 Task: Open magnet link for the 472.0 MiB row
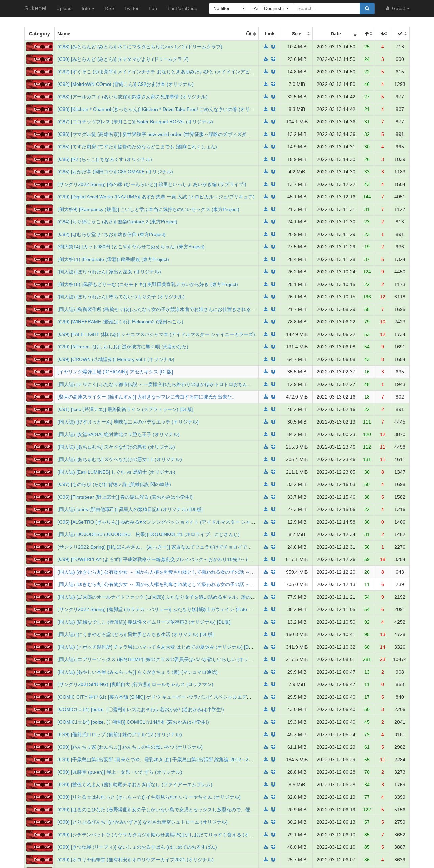point(273,397)
